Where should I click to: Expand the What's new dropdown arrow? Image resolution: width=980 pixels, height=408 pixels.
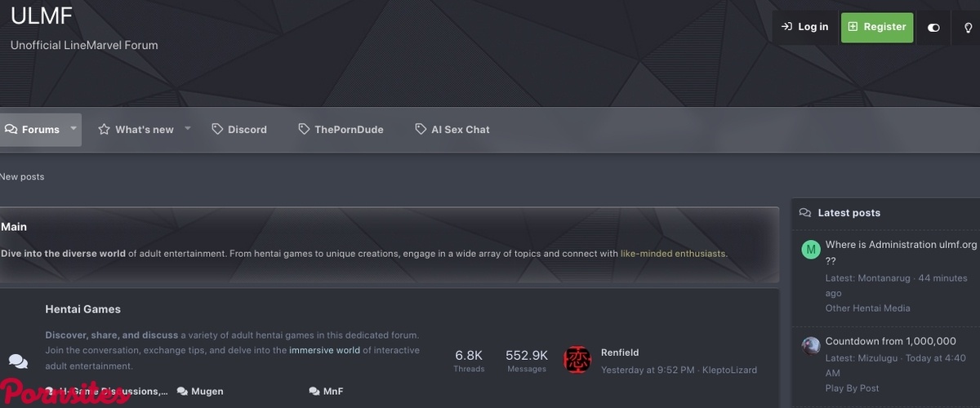coord(188,129)
